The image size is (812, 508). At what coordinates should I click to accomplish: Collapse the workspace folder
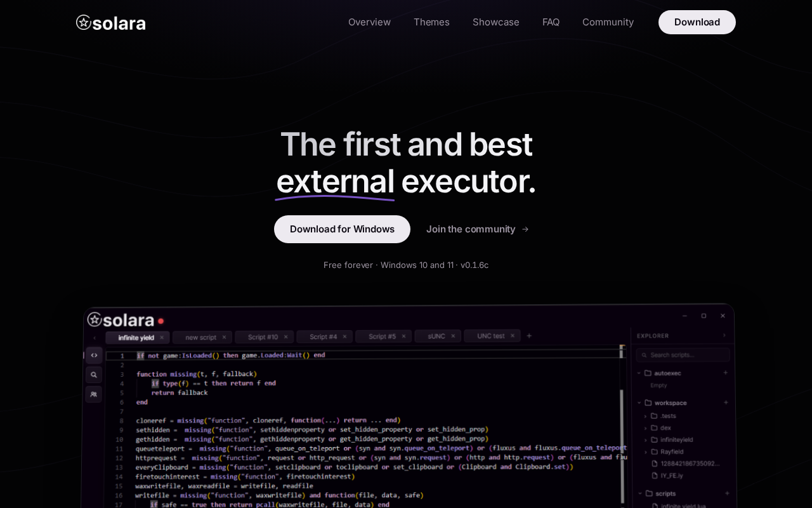[639, 403]
